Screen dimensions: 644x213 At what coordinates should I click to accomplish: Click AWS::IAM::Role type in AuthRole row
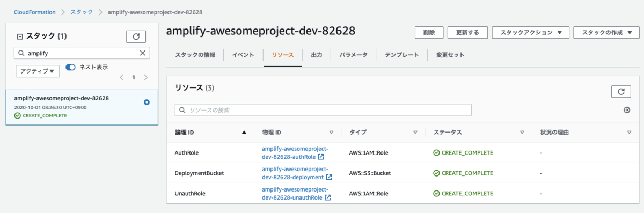[369, 153]
